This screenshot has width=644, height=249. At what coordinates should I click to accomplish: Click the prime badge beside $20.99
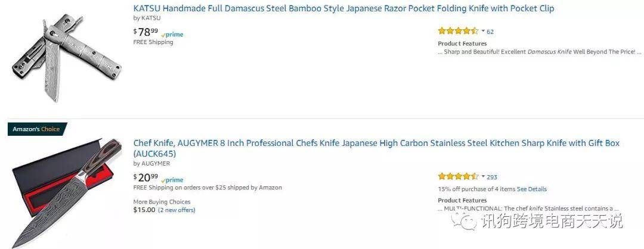(x=172, y=180)
